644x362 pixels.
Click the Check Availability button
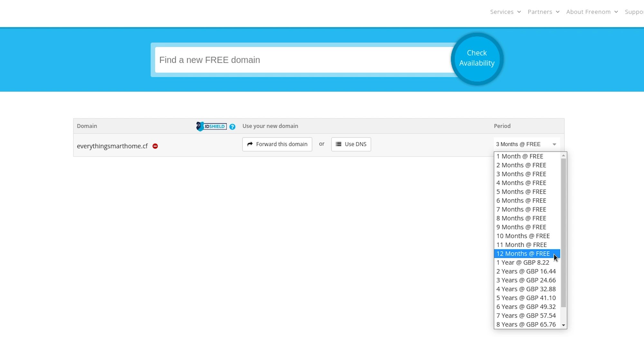click(x=477, y=58)
